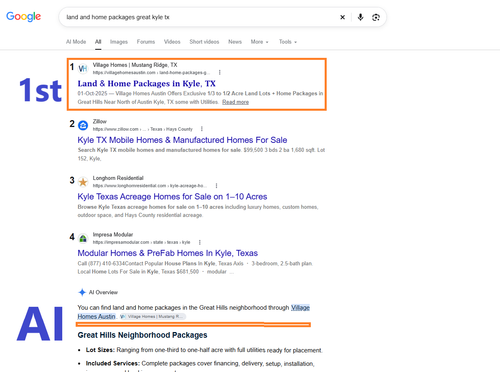
Task: Click Read more in Village Homes snippet
Action: click(x=235, y=102)
